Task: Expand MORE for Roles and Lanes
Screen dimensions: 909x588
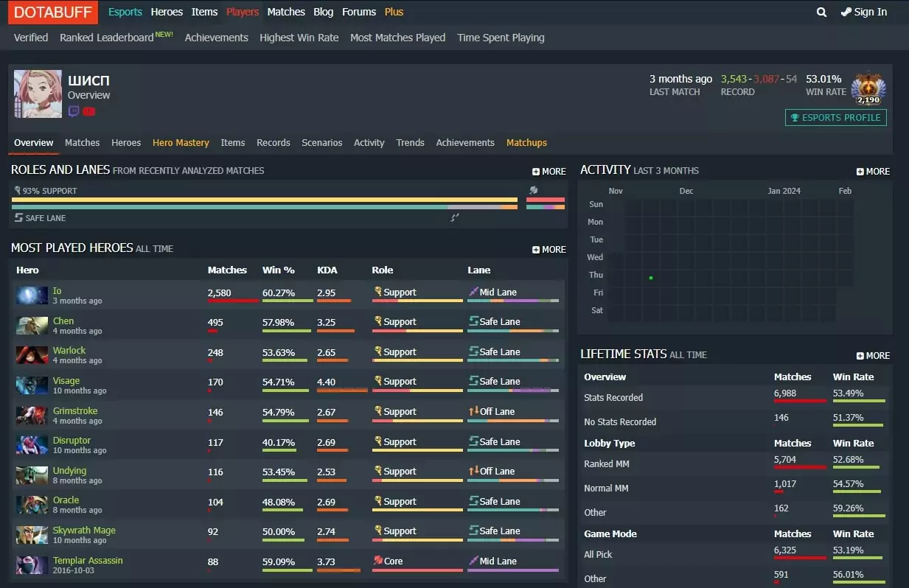Action: tap(549, 171)
